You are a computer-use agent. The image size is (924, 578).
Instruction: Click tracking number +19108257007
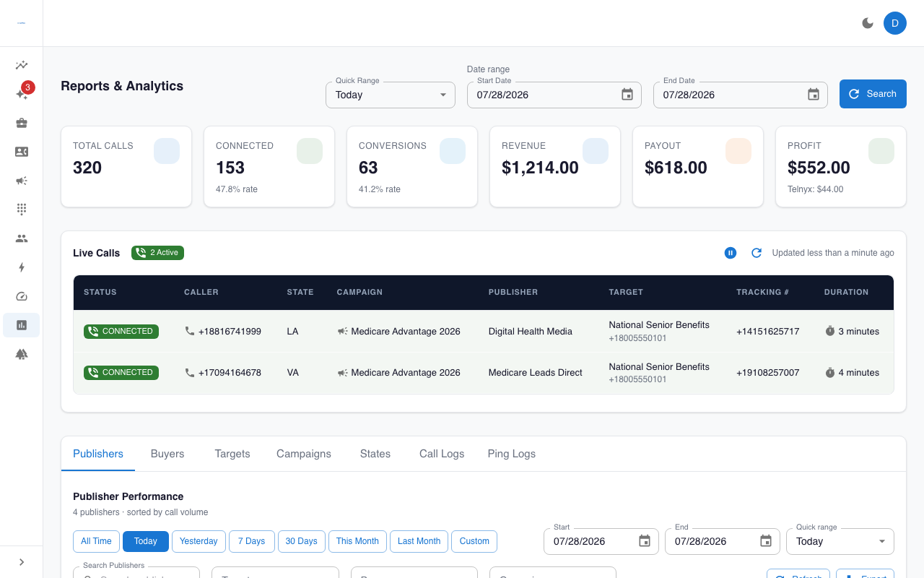point(768,373)
